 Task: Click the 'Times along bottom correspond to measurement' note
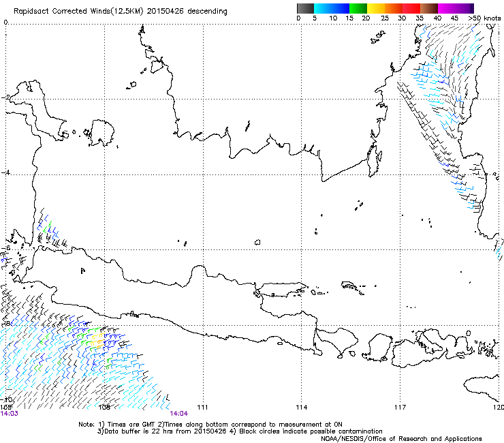click(x=240, y=425)
